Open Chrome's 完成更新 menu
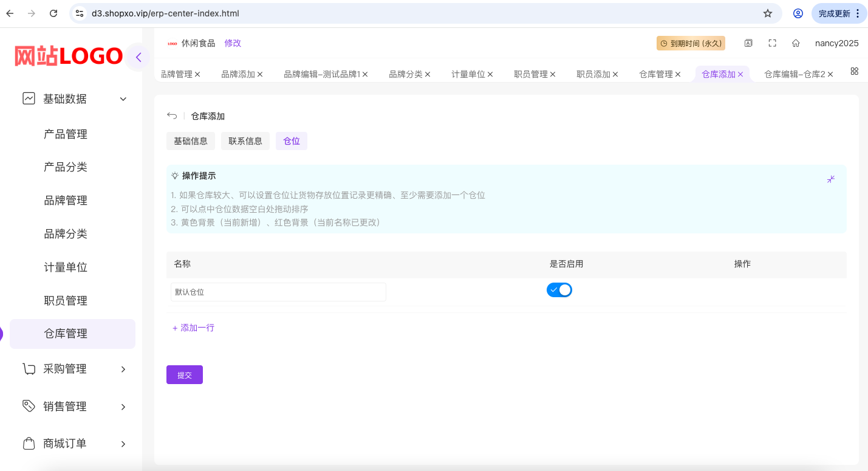 839,13
